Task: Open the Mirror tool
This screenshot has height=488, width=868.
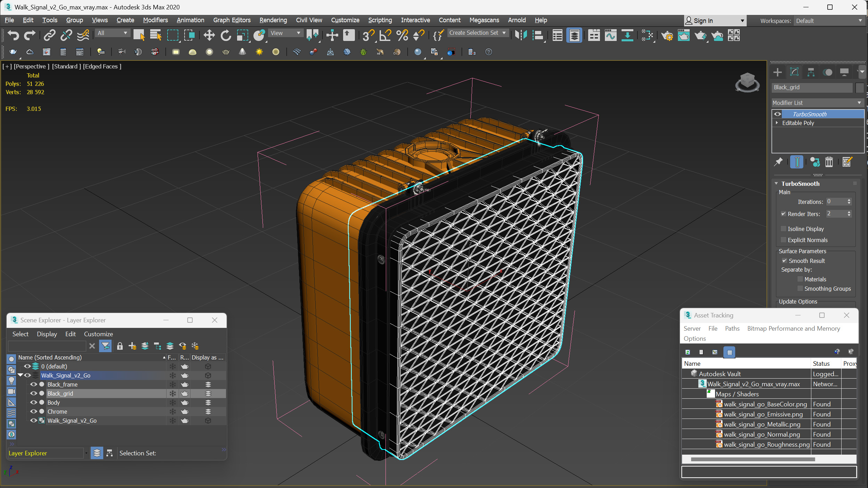Action: 521,35
